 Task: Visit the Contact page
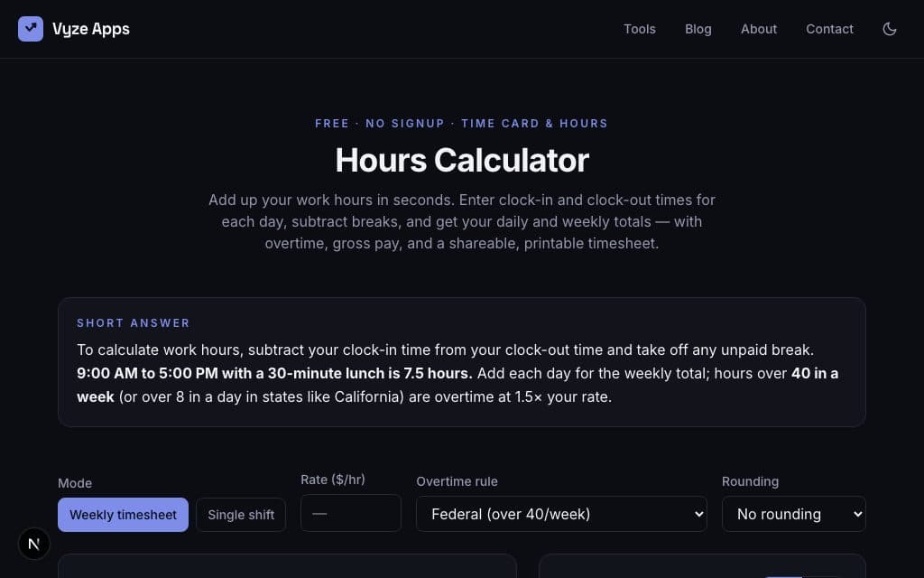click(x=830, y=29)
